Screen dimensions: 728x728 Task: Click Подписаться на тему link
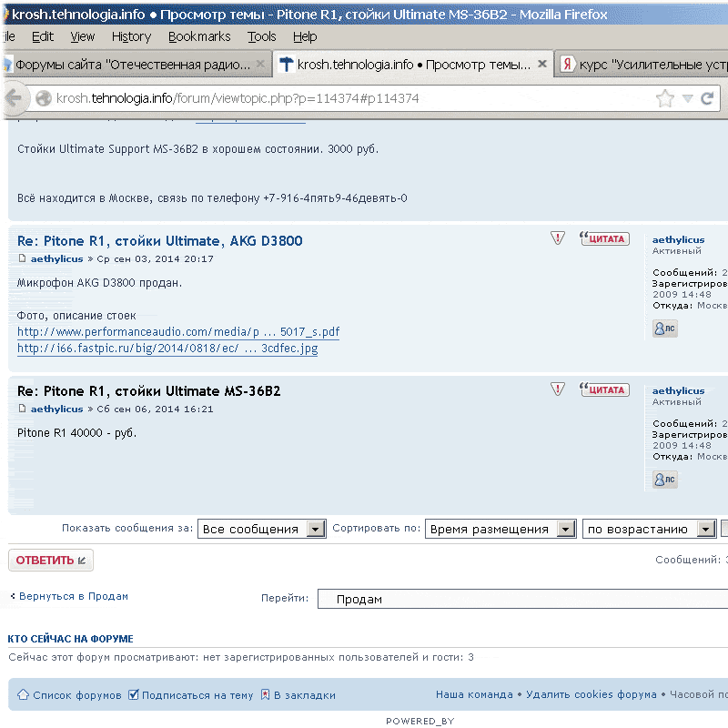pos(197,695)
